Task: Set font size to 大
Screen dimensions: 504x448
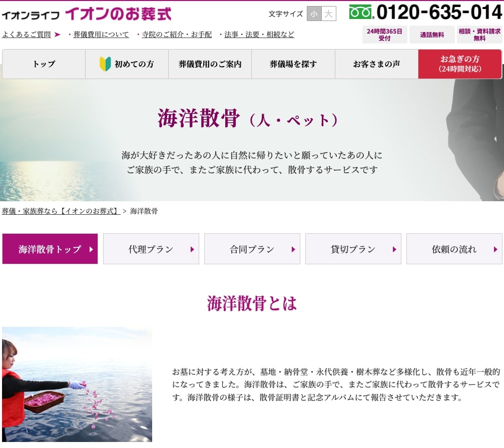Action: [328, 14]
